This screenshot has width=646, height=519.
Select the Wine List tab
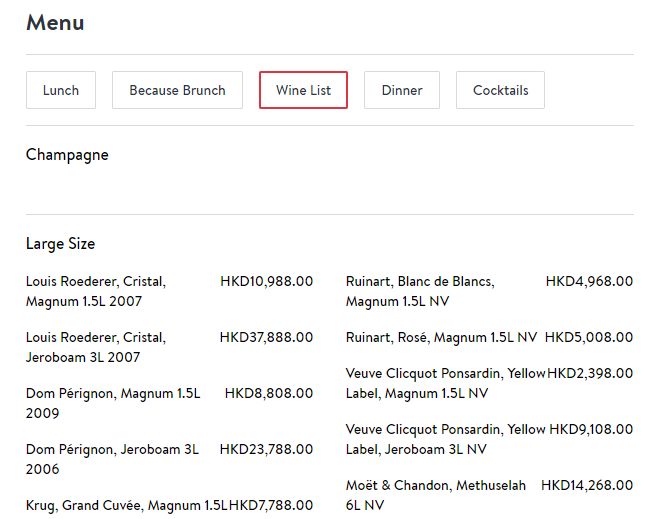point(304,90)
